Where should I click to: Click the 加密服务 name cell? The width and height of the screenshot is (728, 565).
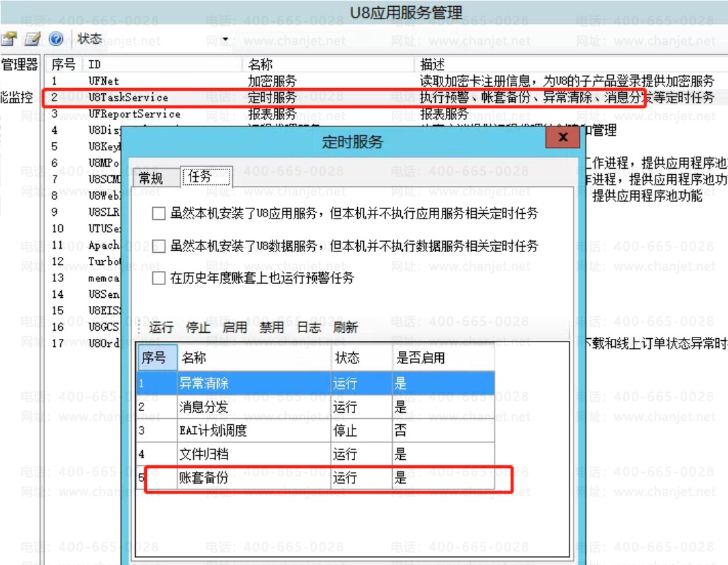click(x=272, y=81)
